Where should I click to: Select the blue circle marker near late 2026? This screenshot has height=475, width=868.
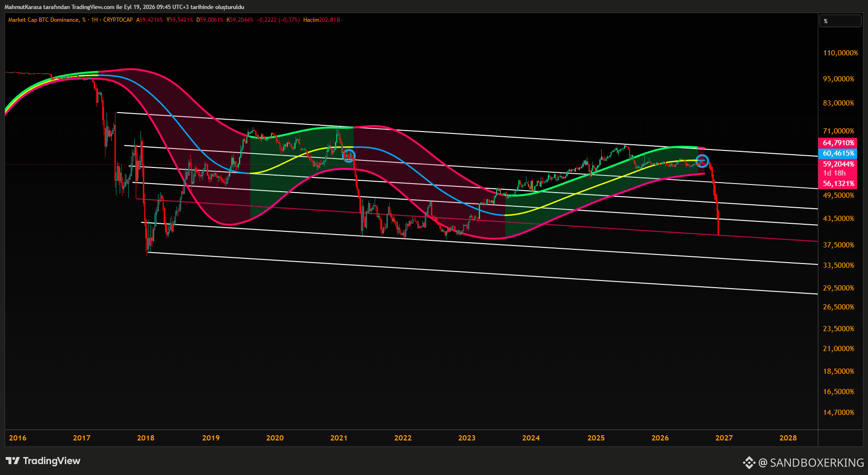pyautogui.click(x=702, y=161)
